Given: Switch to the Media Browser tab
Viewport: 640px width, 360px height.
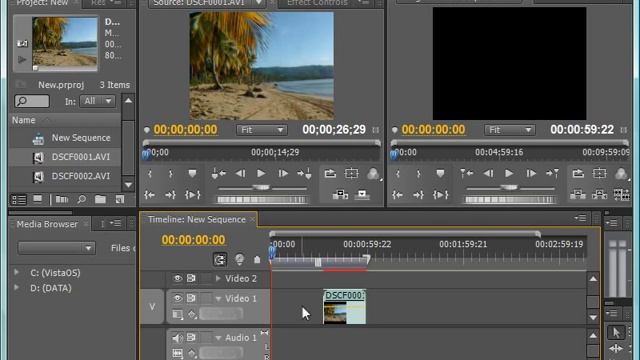Looking at the screenshot, I should [x=47, y=224].
